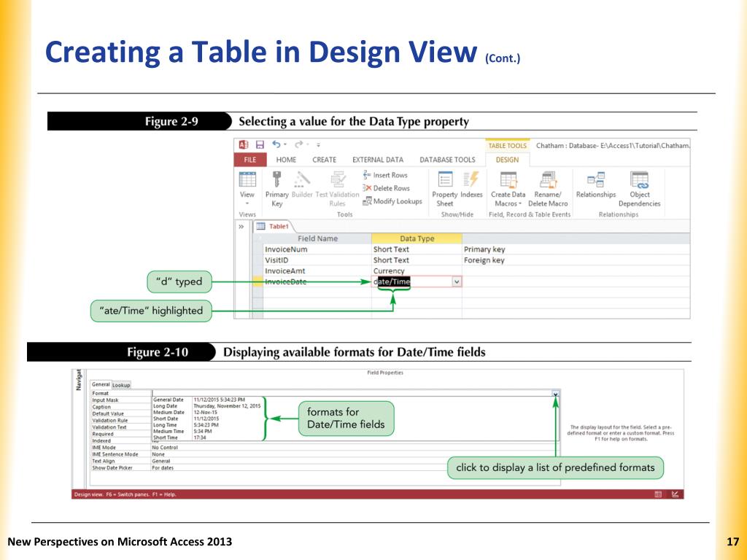Click the Indexes lightning icon
This screenshot has width=747, height=560.
point(471,179)
